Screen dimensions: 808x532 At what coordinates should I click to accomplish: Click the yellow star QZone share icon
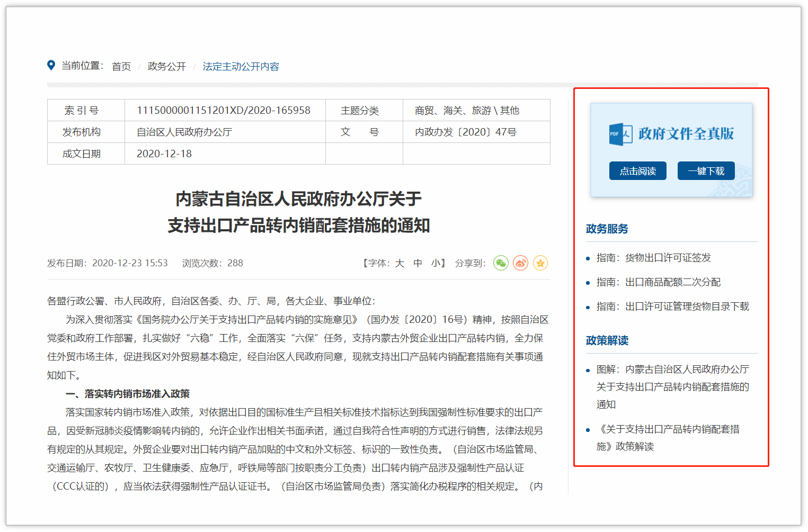click(540, 263)
